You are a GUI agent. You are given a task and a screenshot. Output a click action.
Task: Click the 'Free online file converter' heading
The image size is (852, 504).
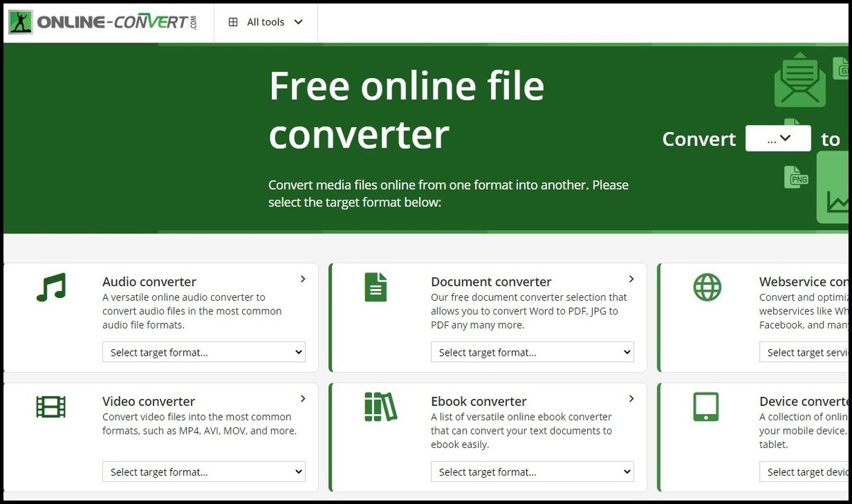[406, 110]
